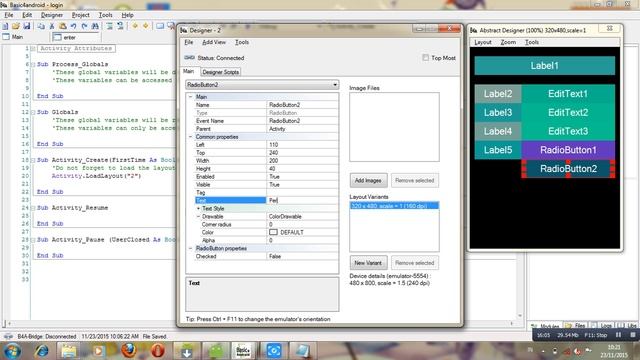Collapse the Sub Activity_Create code block
This screenshot has height=360, width=640.
click(x=33, y=160)
